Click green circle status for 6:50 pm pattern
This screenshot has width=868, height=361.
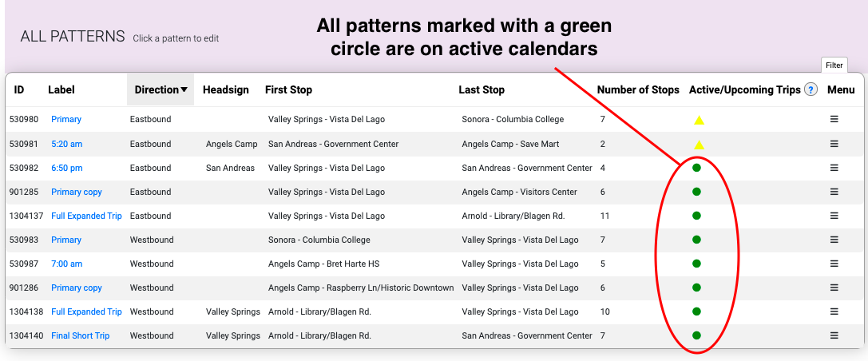point(696,168)
